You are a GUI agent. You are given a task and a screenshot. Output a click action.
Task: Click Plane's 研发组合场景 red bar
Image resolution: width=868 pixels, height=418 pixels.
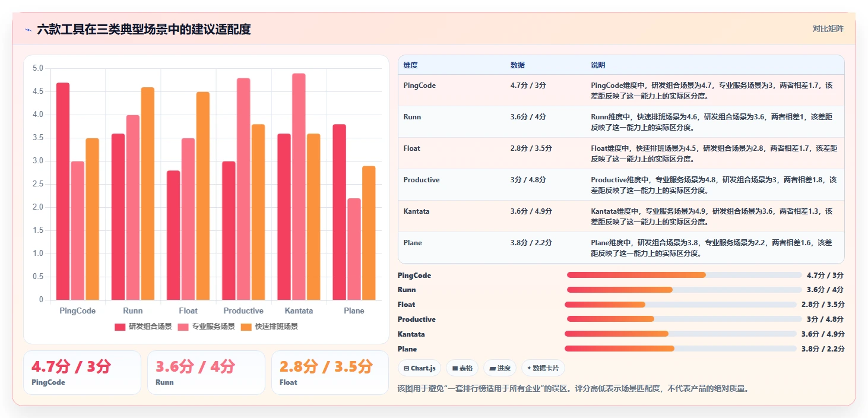[x=339, y=212]
